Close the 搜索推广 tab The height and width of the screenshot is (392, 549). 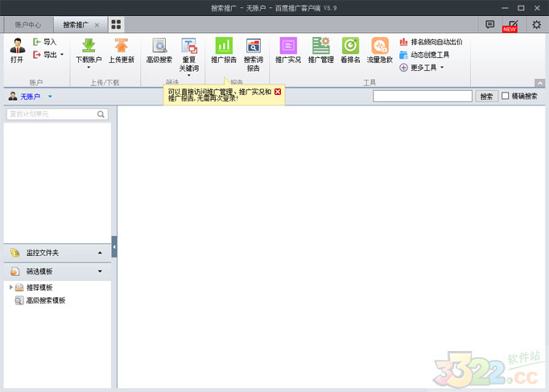97,25
